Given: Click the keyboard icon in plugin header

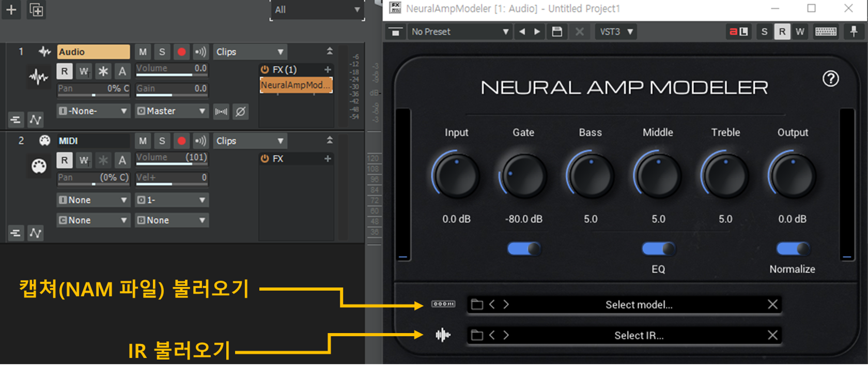Looking at the screenshot, I should [x=826, y=32].
